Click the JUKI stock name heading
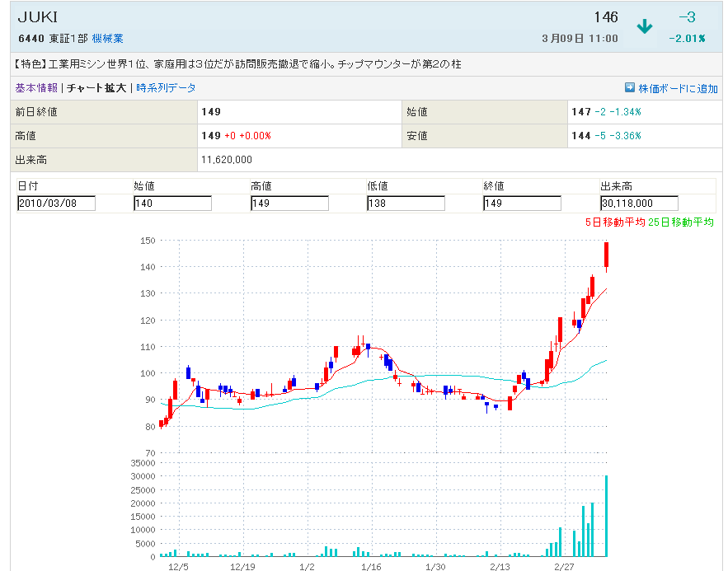The image size is (728, 571). (x=38, y=18)
